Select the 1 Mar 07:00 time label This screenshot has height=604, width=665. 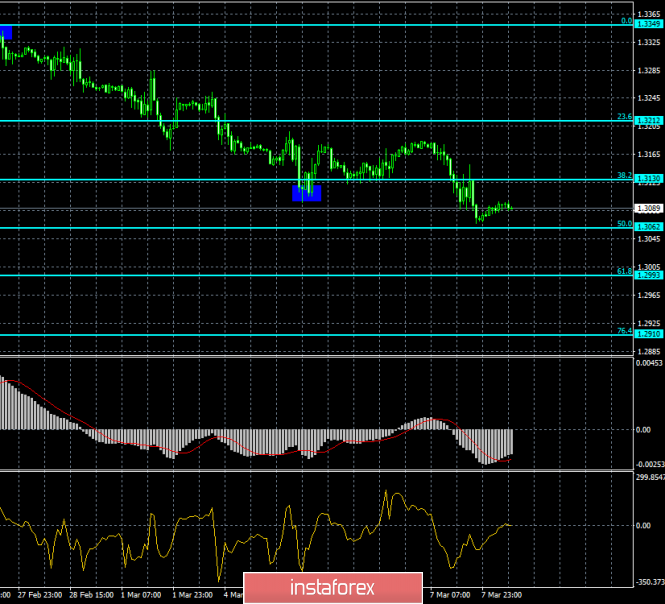141,595
